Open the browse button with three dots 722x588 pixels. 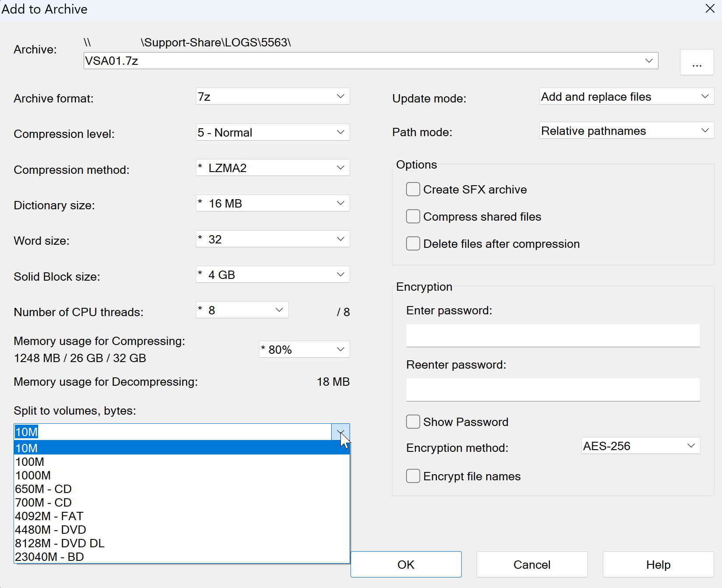tap(697, 62)
